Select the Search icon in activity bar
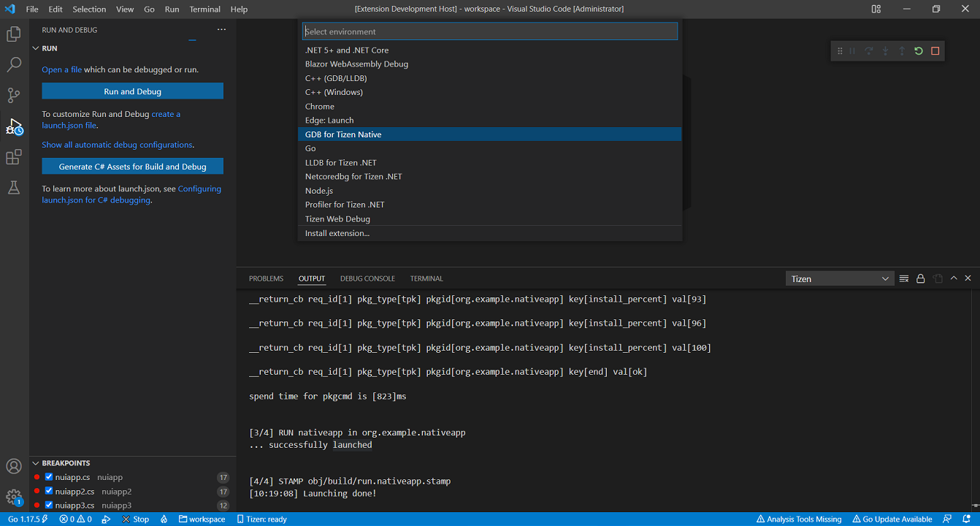Image resolution: width=980 pixels, height=526 pixels. point(15,64)
